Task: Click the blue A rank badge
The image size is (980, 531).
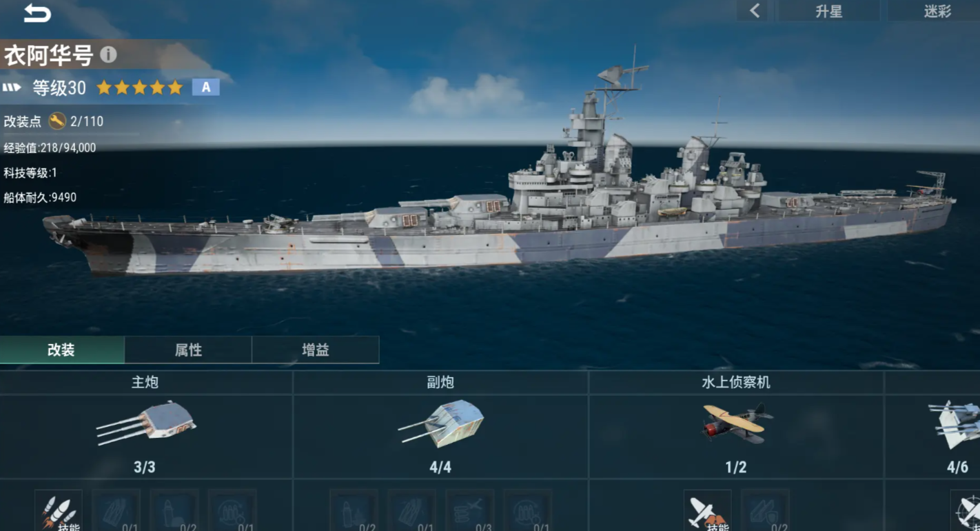Action: tap(205, 87)
